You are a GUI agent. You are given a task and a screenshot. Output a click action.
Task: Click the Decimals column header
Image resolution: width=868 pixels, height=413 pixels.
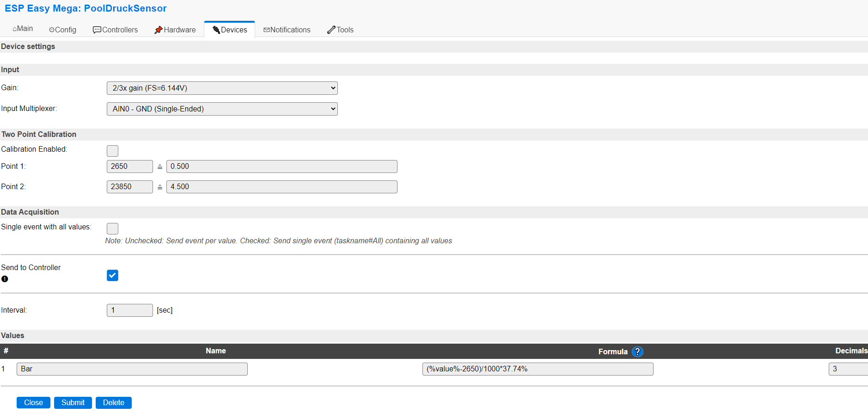[x=851, y=351]
